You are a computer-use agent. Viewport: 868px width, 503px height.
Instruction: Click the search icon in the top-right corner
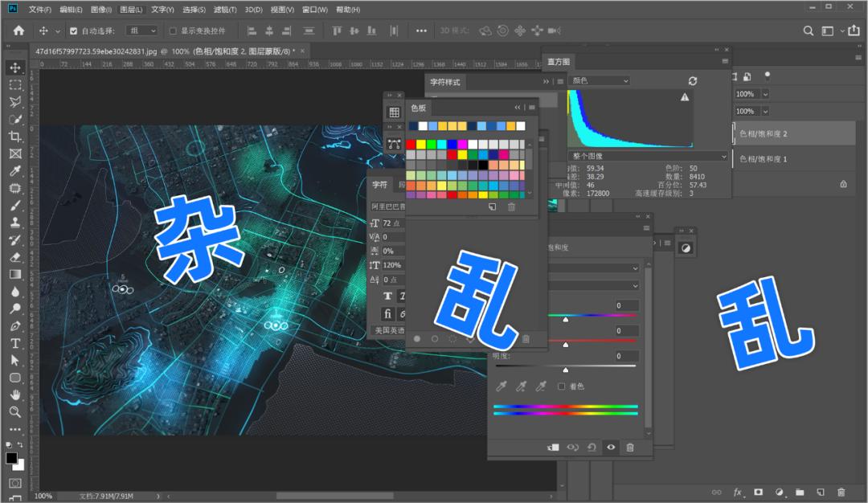808,30
